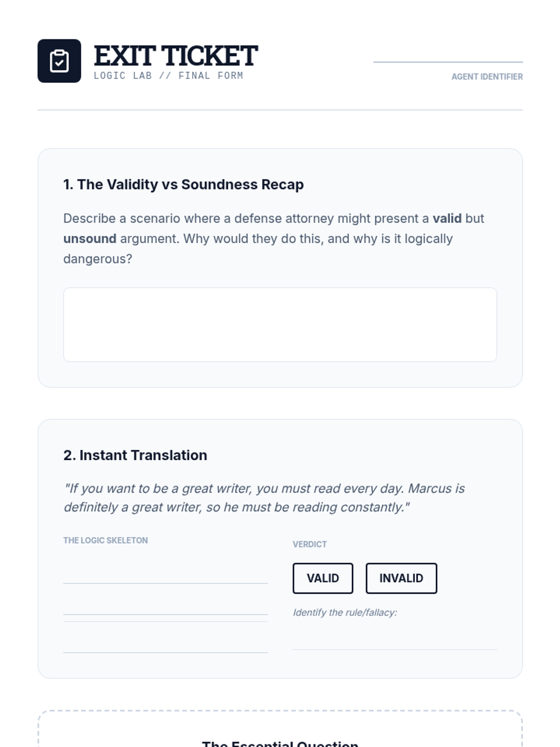This screenshot has width=560, height=747.
Task: Click the rule/fallacy answer line
Action: (x=394, y=641)
